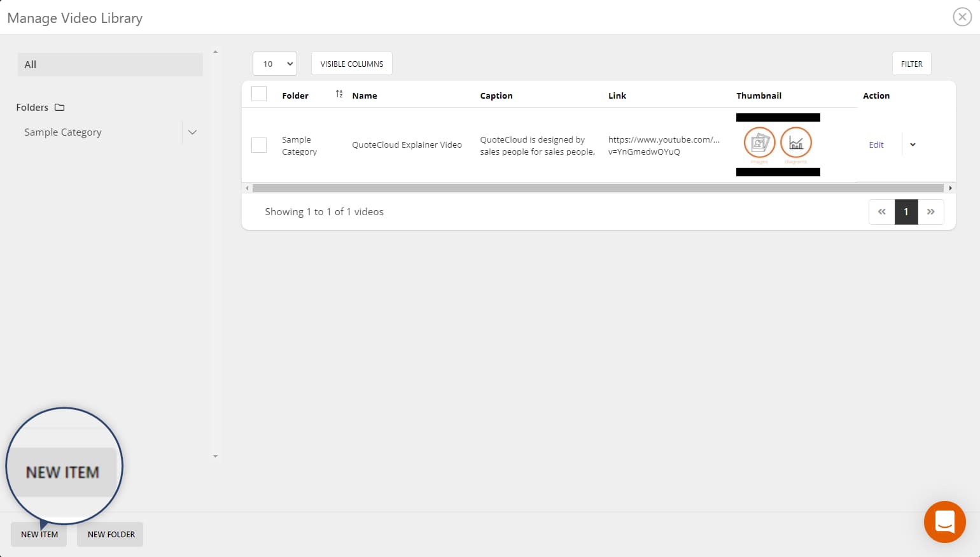Edit the QuoteCloud Explainer Video entry
The height and width of the screenshot is (557, 980).
pos(876,145)
